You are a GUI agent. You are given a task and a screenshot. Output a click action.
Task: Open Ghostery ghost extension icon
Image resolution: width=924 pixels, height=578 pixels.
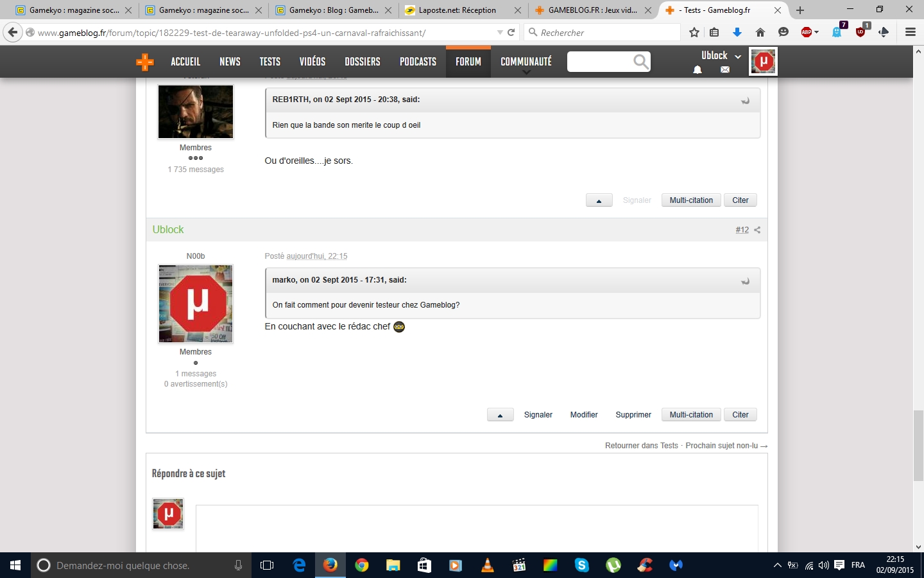[837, 32]
